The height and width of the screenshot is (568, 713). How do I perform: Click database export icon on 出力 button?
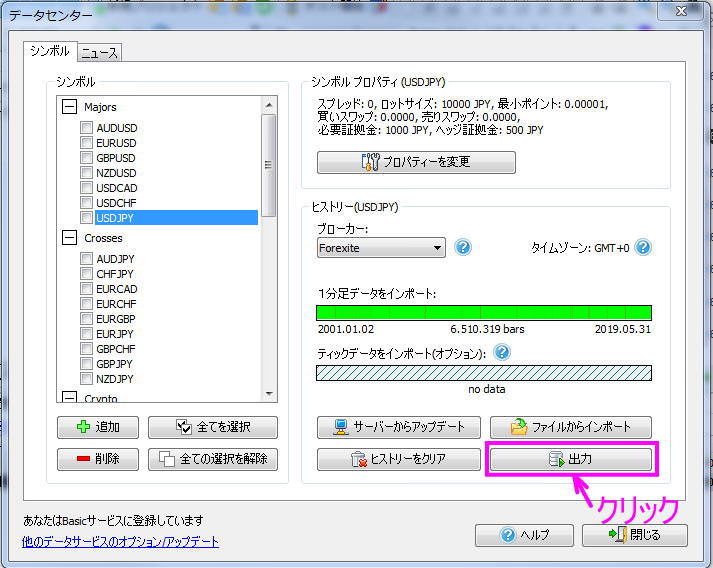pyautogui.click(x=557, y=459)
